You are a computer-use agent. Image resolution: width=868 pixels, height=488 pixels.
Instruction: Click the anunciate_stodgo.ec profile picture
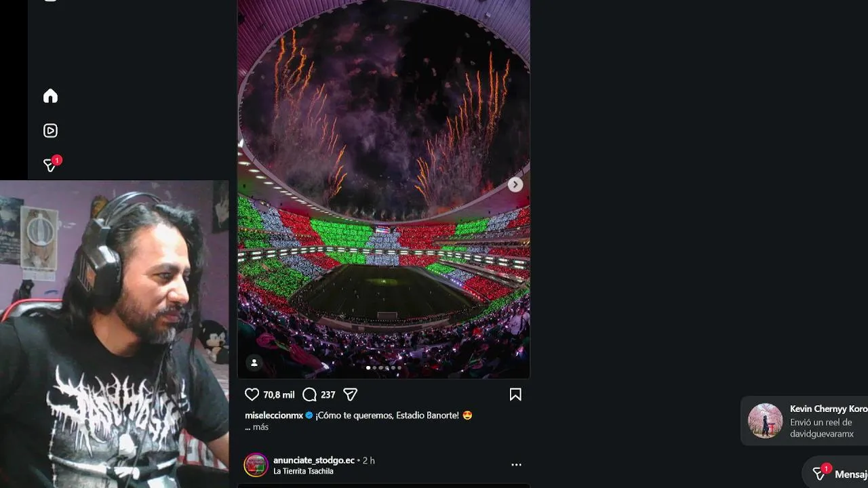point(256,465)
